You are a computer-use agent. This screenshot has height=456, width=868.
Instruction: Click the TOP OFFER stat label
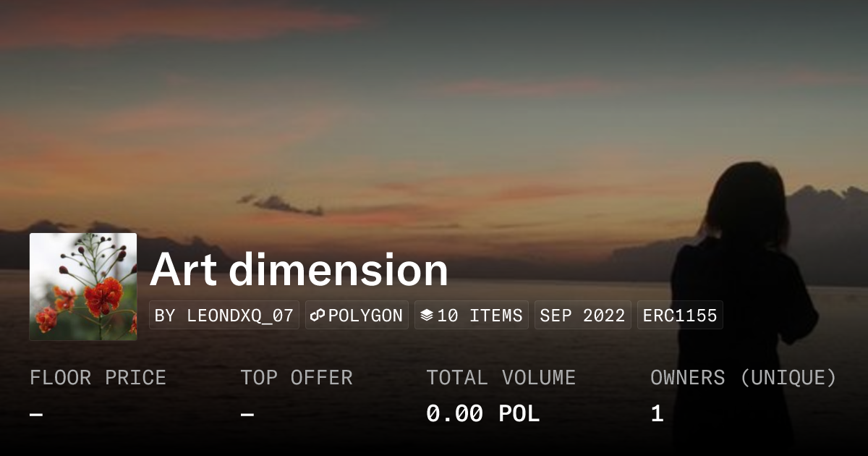(297, 377)
